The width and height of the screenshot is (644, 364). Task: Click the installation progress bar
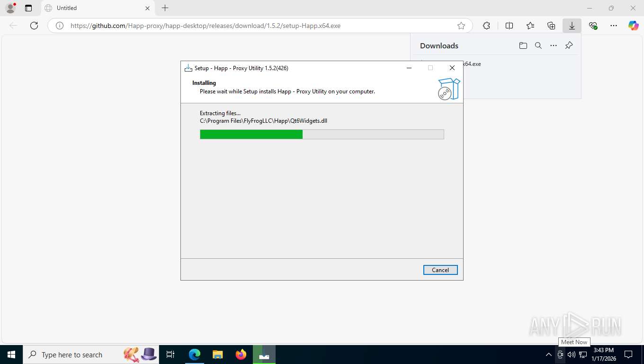coord(322,135)
